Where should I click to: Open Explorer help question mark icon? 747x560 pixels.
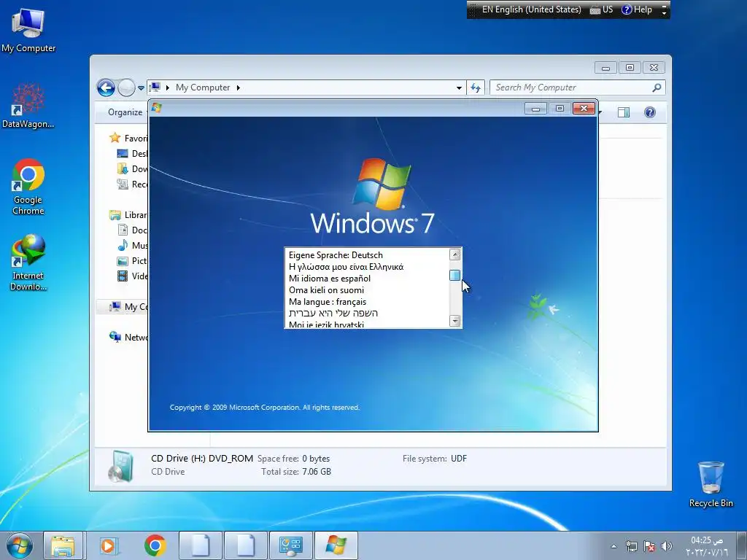click(650, 112)
